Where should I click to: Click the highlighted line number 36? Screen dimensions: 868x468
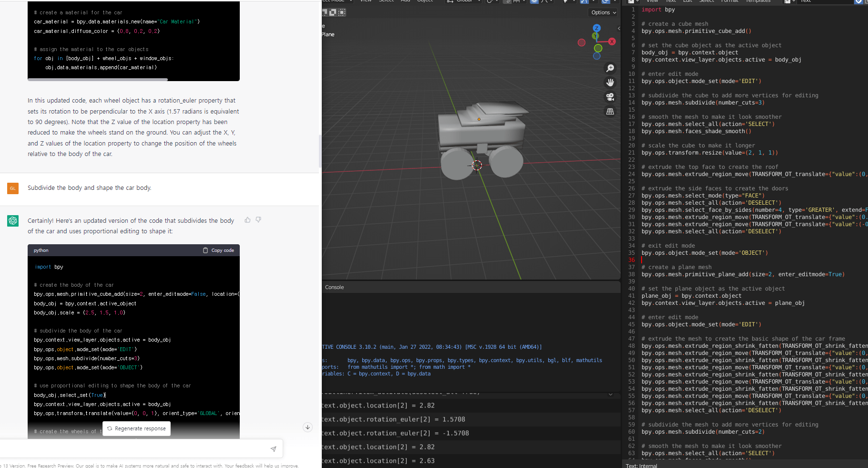click(x=632, y=260)
